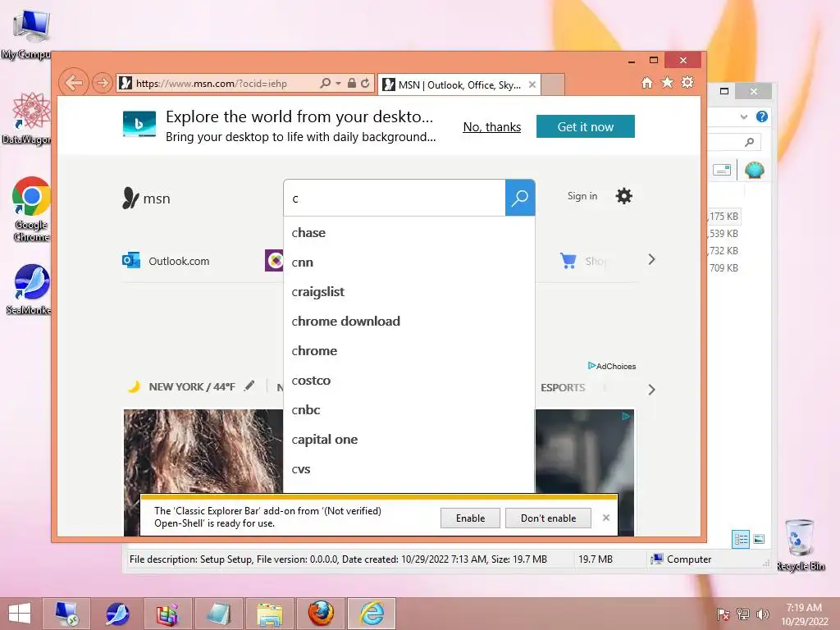Image resolution: width=840 pixels, height=630 pixels.
Task: Click the Enable add-on button
Action: point(470,518)
